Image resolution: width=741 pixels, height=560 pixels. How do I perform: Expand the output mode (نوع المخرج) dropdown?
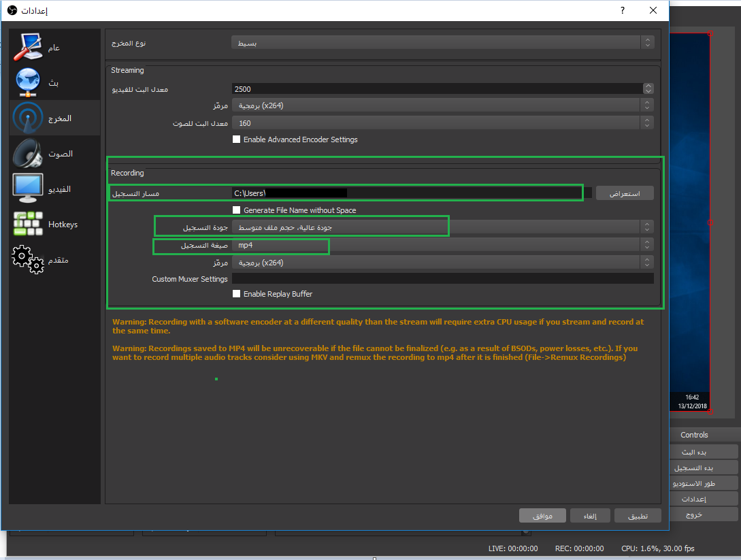tap(442, 43)
